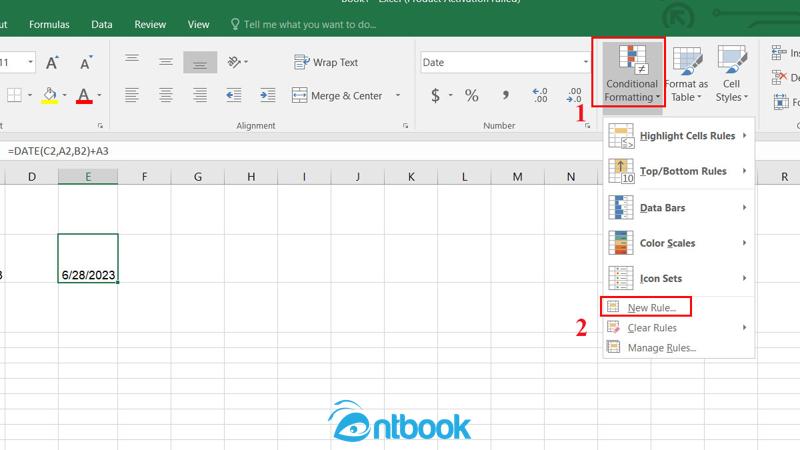Viewport: 800px width, 450px height.
Task: Apply the red font color
Action: [84, 95]
